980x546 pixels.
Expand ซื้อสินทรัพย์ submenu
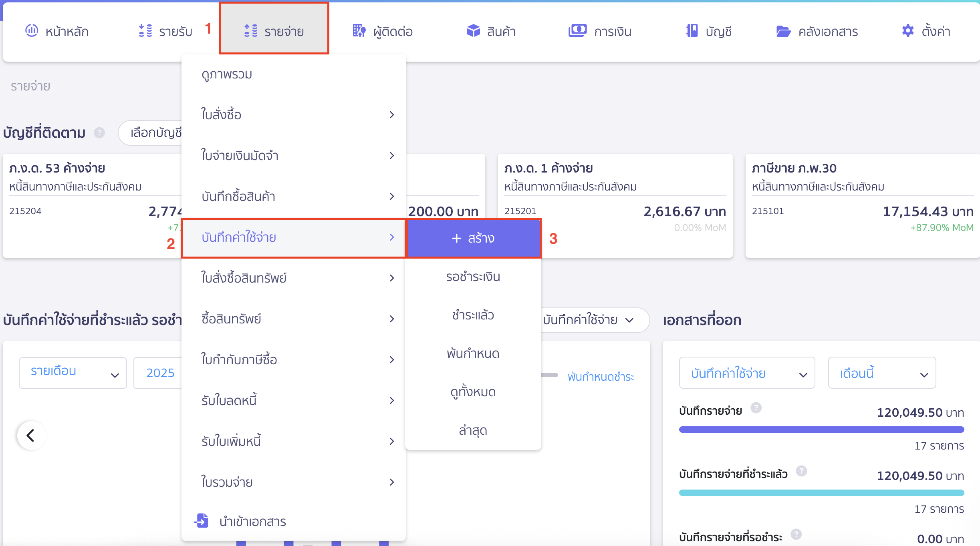click(x=294, y=319)
